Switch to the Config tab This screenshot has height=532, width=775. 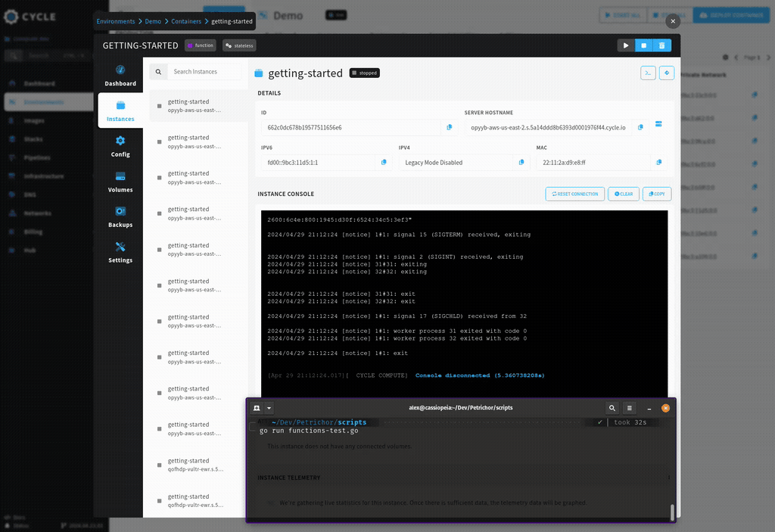[120, 147]
